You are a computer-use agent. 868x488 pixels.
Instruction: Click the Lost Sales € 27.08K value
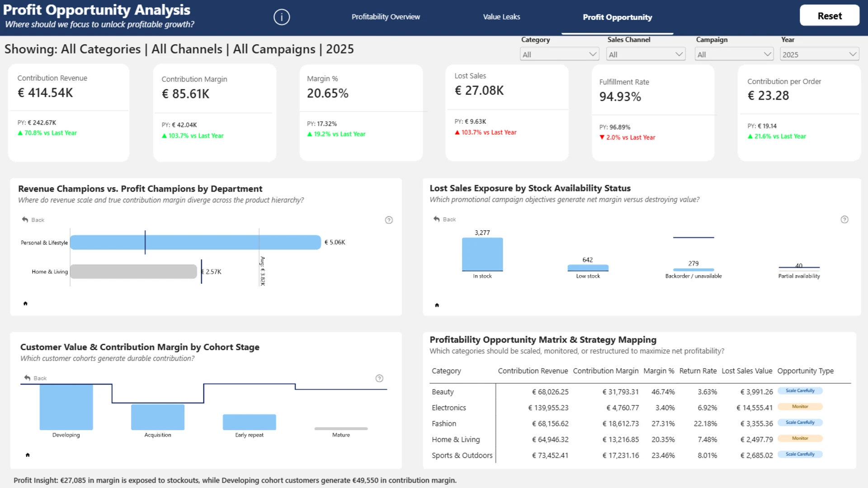[479, 90]
